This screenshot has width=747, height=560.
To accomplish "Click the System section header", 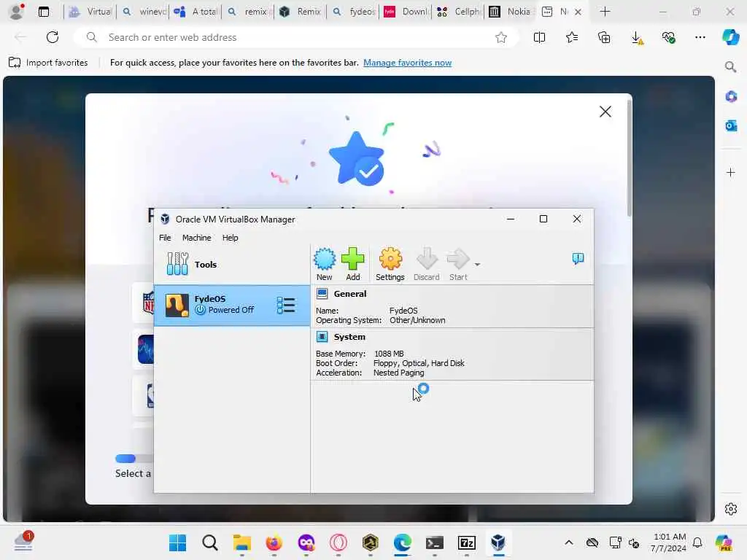I will tap(349, 337).
